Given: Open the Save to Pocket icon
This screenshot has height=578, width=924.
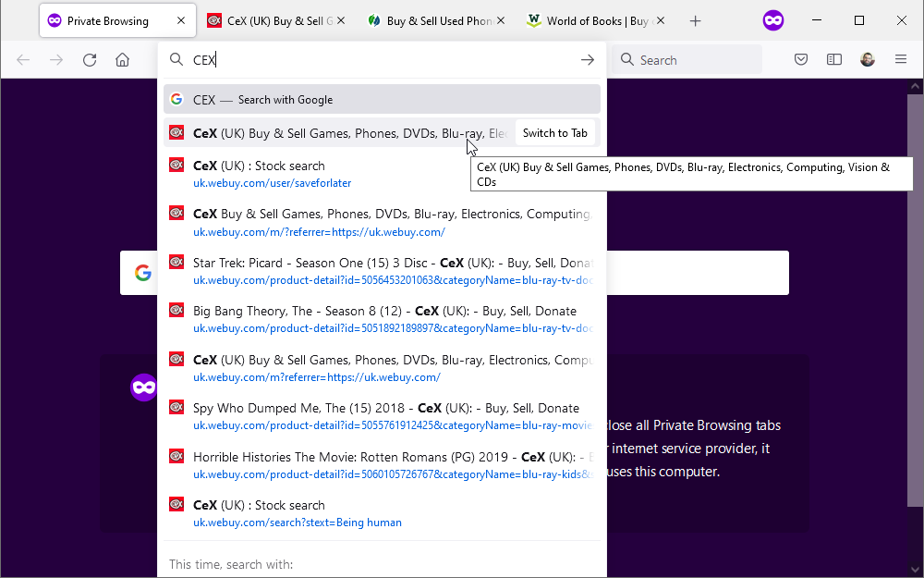Looking at the screenshot, I should tap(801, 60).
